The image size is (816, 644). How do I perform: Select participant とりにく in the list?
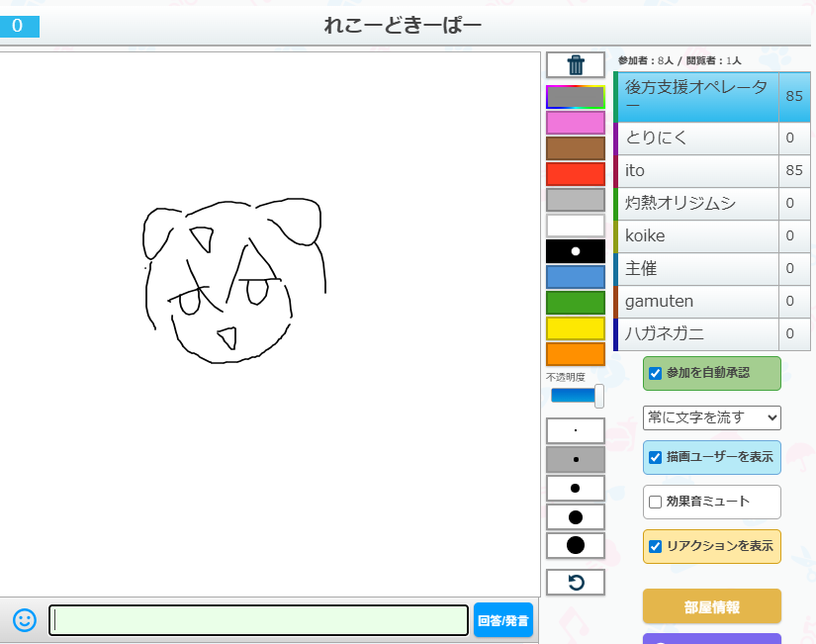tap(697, 138)
